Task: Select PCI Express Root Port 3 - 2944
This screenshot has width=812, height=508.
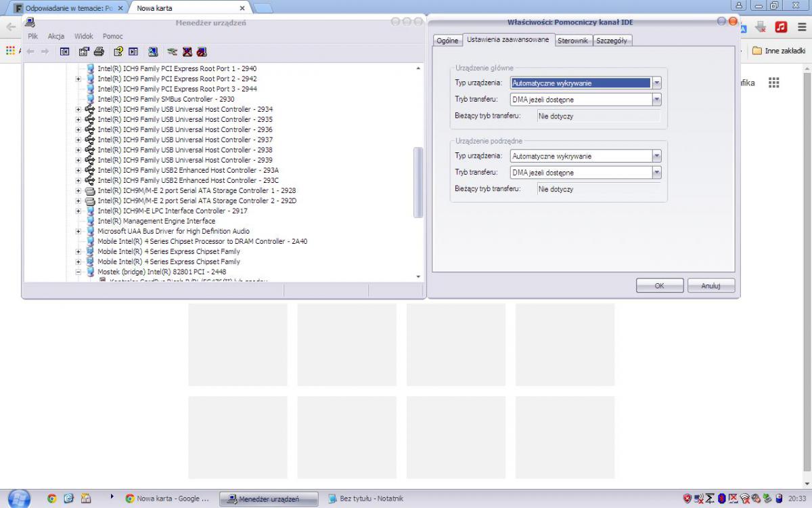Action: point(177,89)
